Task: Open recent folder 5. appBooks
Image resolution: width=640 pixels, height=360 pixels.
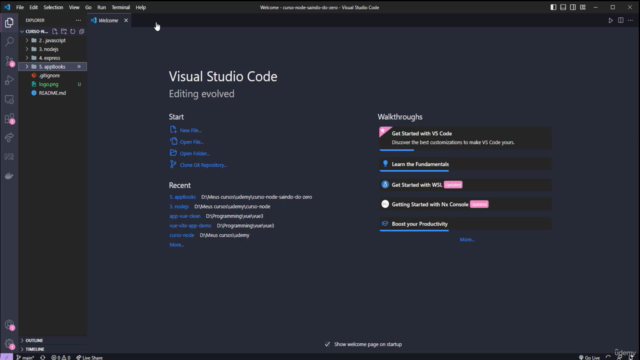Action: (182, 197)
